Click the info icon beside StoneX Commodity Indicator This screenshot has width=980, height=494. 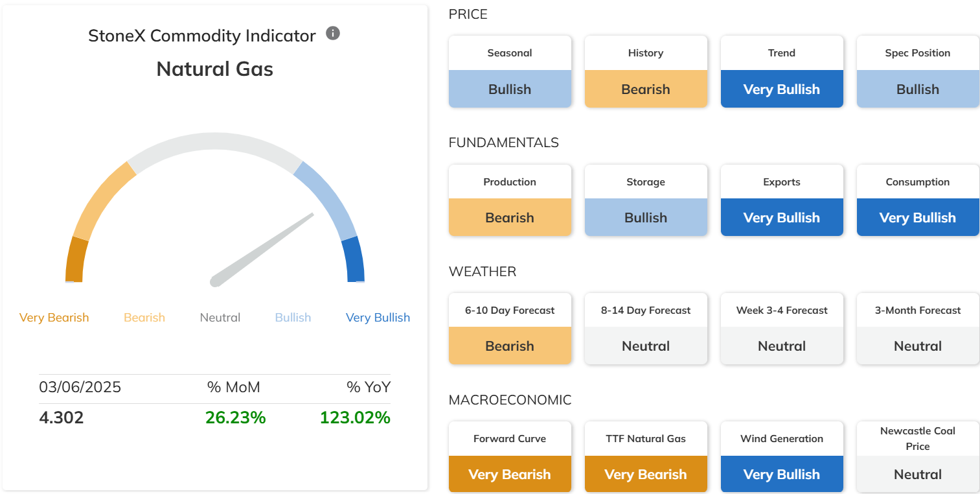coord(333,33)
